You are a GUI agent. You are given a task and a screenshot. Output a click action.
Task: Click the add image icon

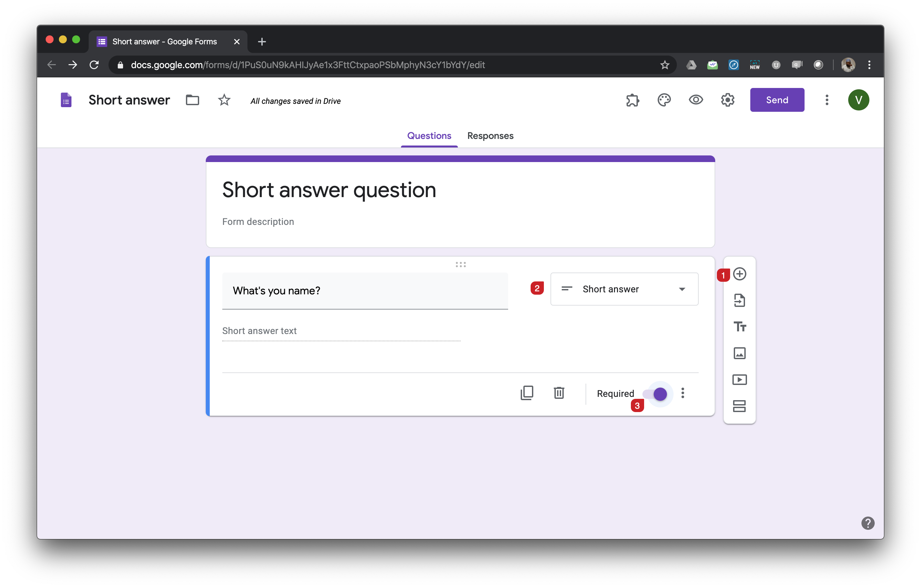(738, 353)
